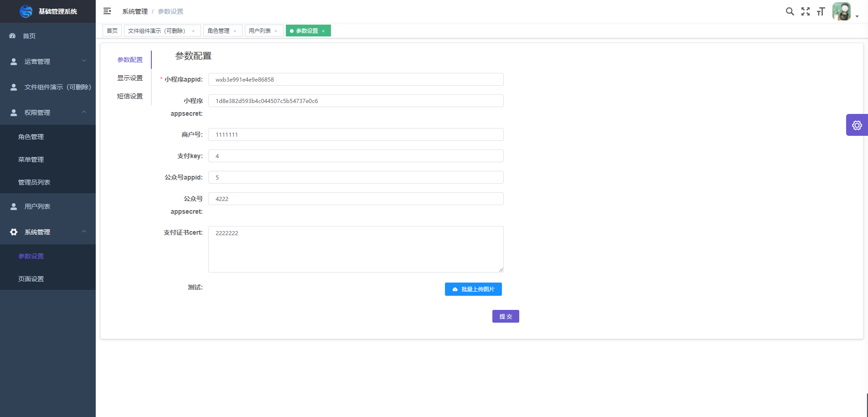Click the upload cloud icon on 批量上传图片 button
The image size is (868, 417).
click(455, 289)
